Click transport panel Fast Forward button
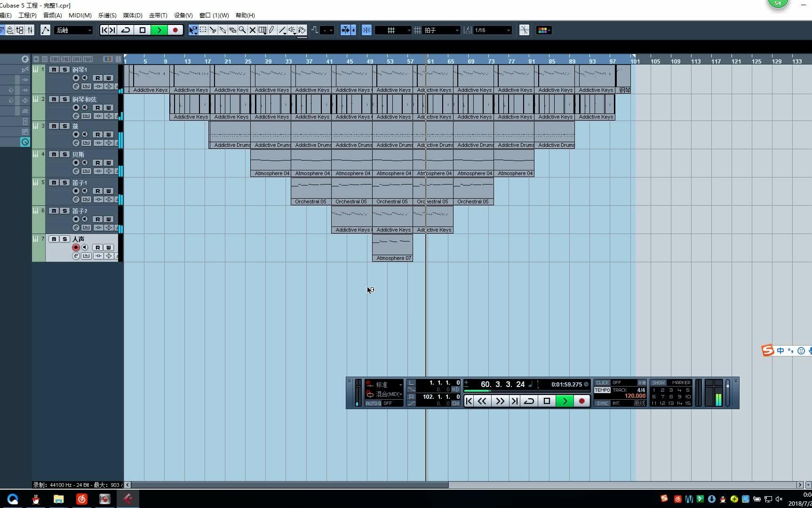 click(500, 401)
